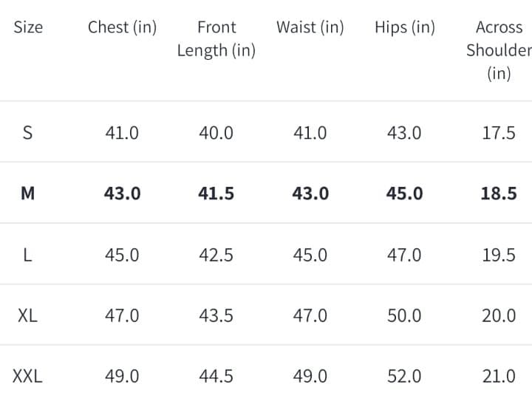The height and width of the screenshot is (404, 532).
Task: Pick the XXL size row label
Action: 28,376
